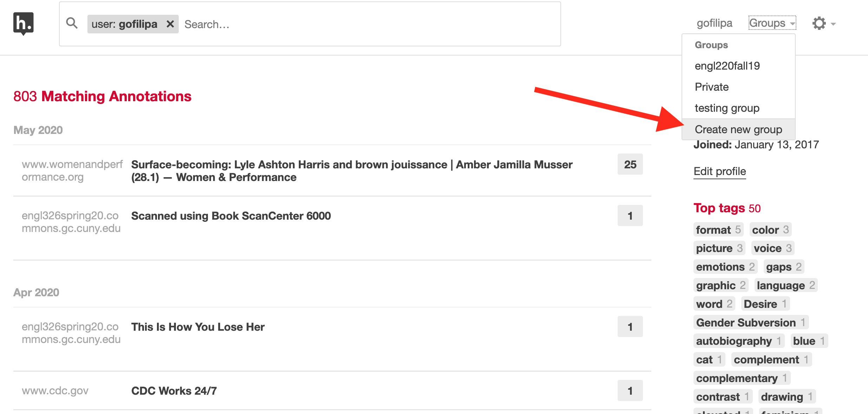Choose the Private group entry
The height and width of the screenshot is (414, 868).
pyautogui.click(x=712, y=87)
